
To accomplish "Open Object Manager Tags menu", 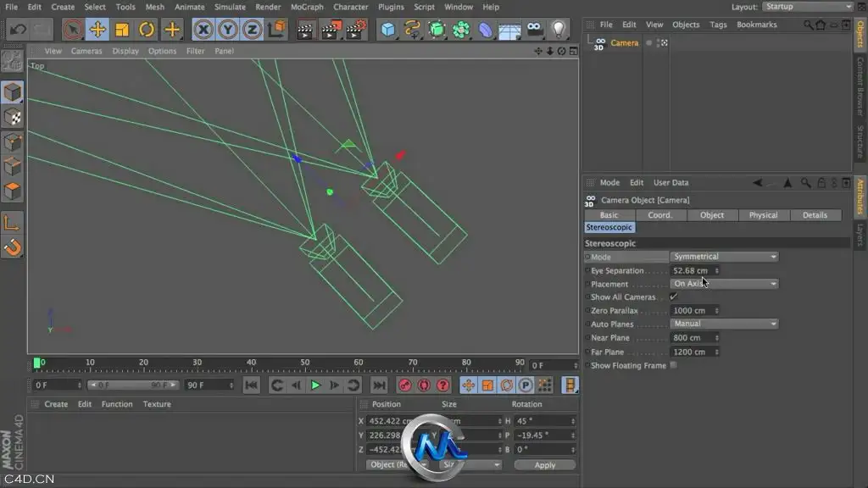I will pyautogui.click(x=718, y=25).
